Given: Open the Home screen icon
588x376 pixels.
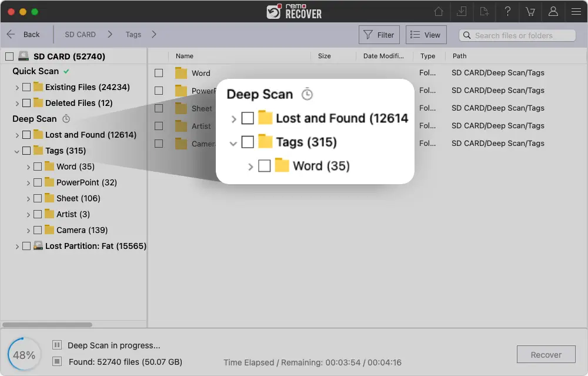Looking at the screenshot, I should [x=439, y=11].
